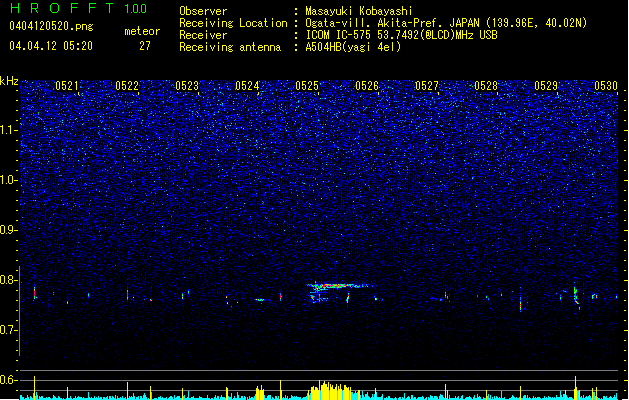This screenshot has width=629, height=400.
Task: Click the 0521 time marker
Action: [67, 86]
